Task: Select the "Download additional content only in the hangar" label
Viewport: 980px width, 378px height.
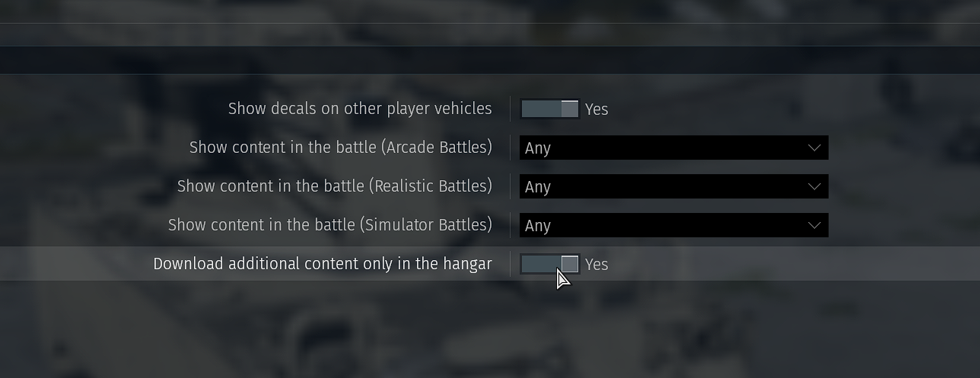Action: [x=323, y=264]
